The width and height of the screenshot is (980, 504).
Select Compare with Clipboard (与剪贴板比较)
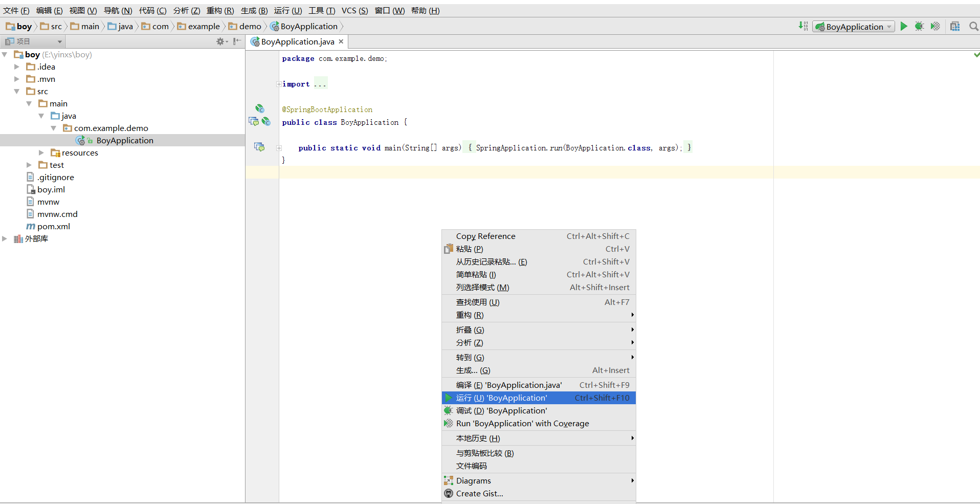click(x=539, y=453)
